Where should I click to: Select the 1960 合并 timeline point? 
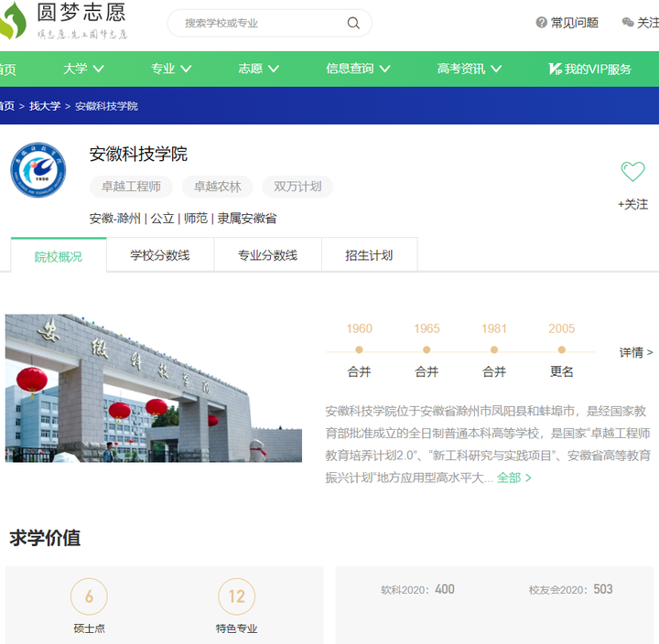click(359, 350)
